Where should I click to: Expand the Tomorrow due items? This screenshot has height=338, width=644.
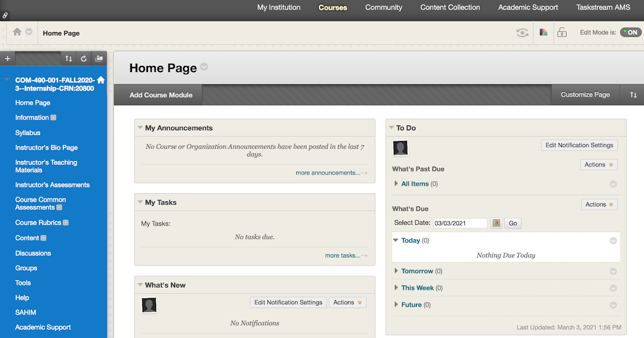tap(396, 271)
